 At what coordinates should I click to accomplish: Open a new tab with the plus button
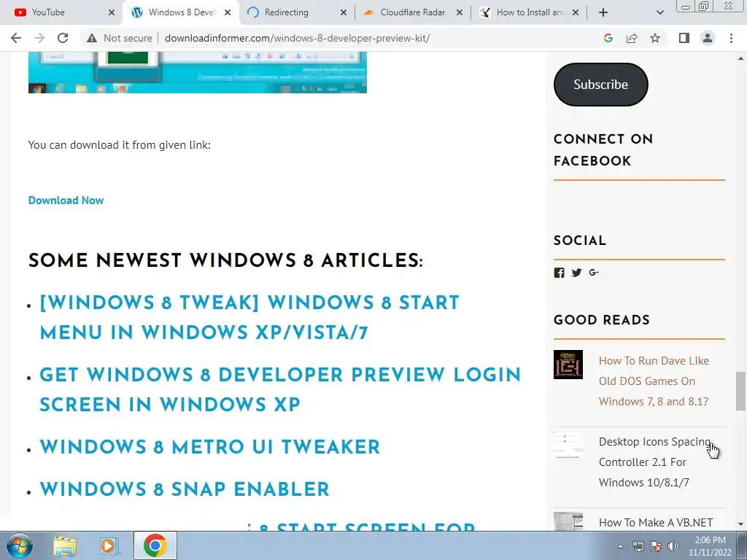tap(603, 12)
